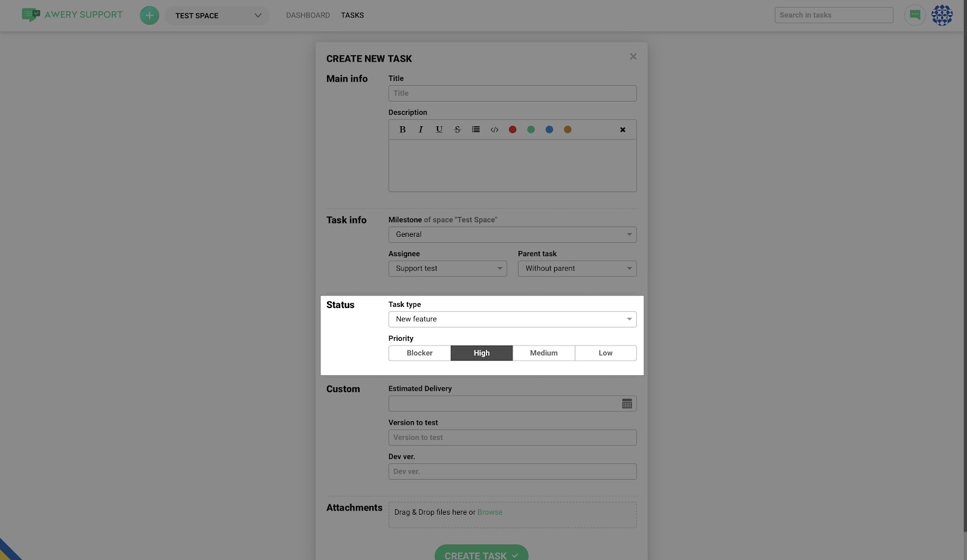
Task: Open the Assignee dropdown
Action: point(447,268)
